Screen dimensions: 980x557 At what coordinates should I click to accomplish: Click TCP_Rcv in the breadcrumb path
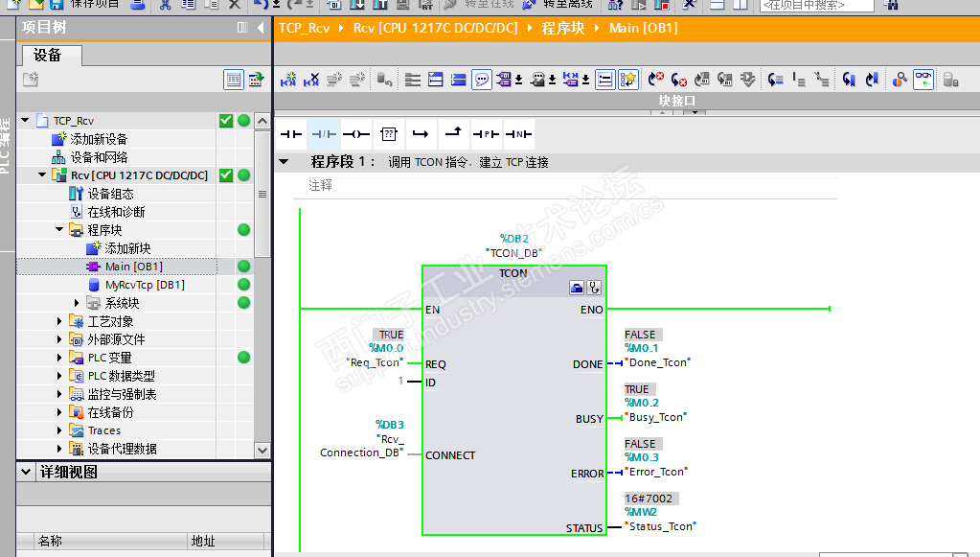pyautogui.click(x=305, y=28)
